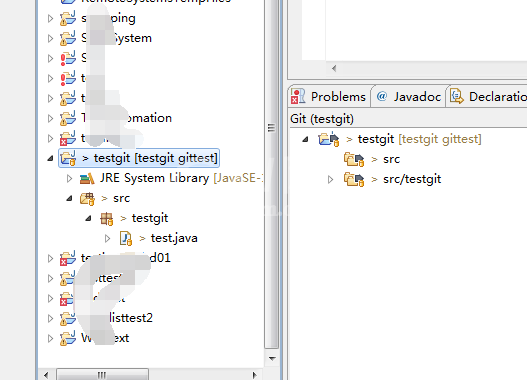Switch to the Javadoc tab
The image size is (527, 380).
point(409,96)
